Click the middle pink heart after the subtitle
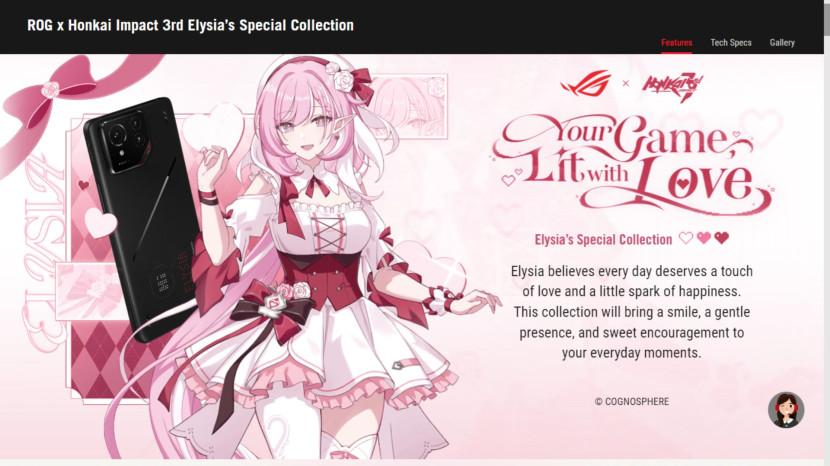This screenshot has height=466, width=830. tap(703, 238)
